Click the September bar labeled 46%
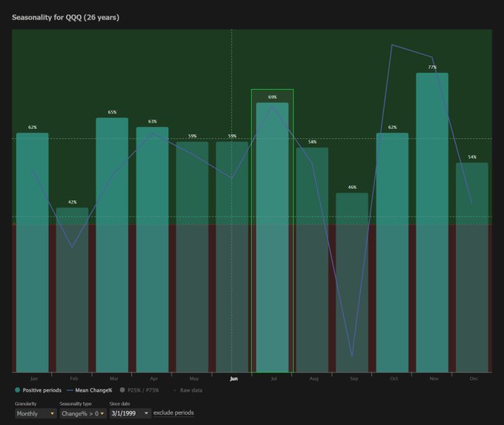 (352, 283)
